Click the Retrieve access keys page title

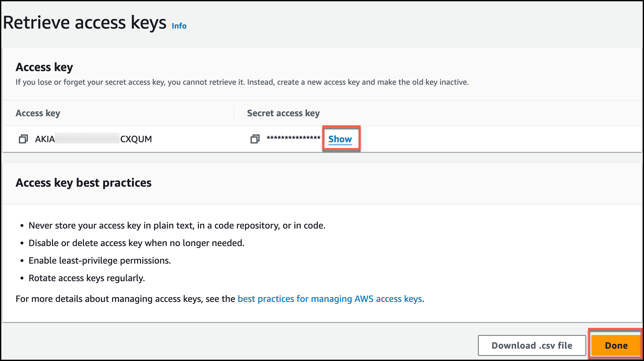[85, 23]
